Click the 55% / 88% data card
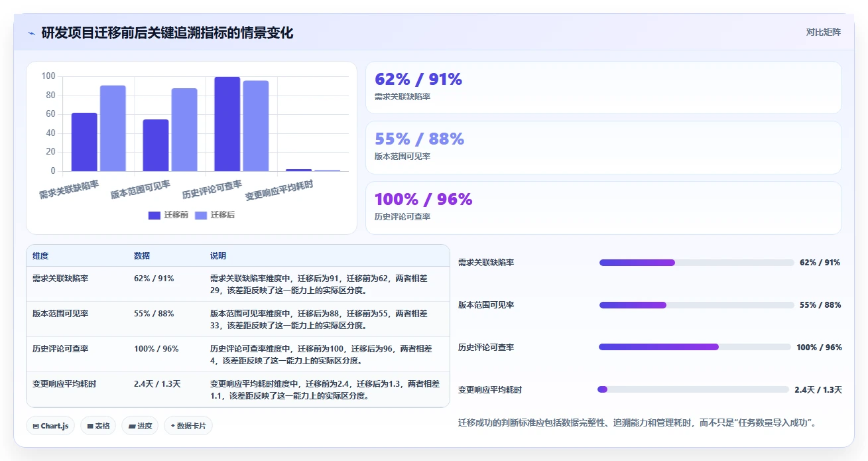This screenshot has height=461, width=868. click(603, 147)
